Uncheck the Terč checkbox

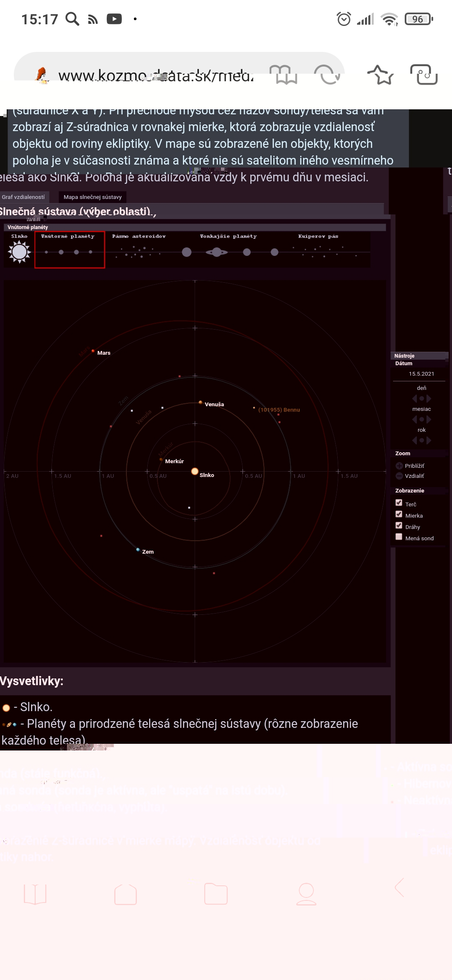[x=399, y=503]
